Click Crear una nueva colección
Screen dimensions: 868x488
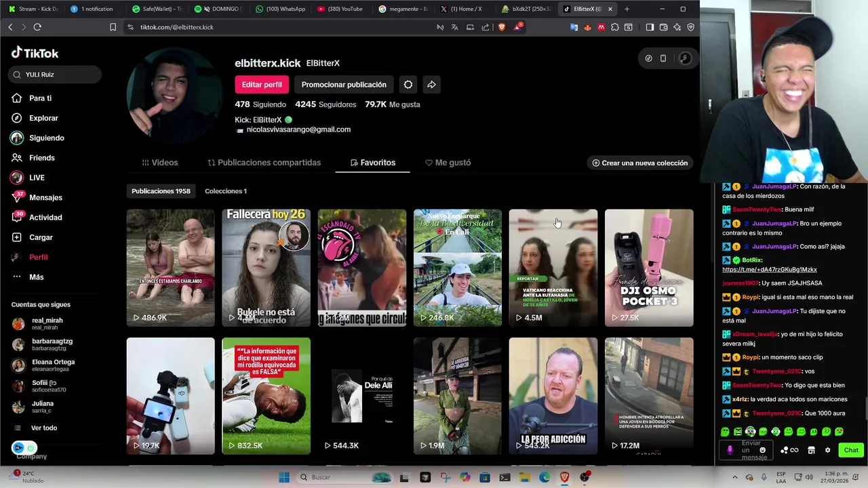tap(639, 163)
